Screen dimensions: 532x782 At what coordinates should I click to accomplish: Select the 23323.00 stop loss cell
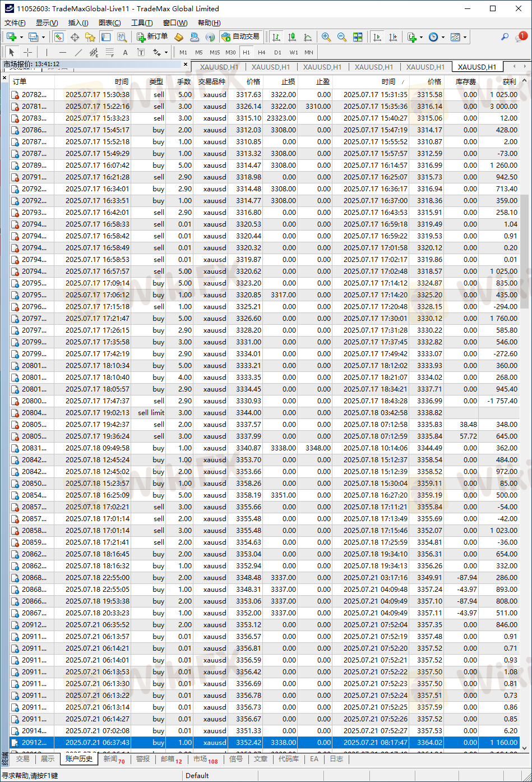(x=280, y=118)
